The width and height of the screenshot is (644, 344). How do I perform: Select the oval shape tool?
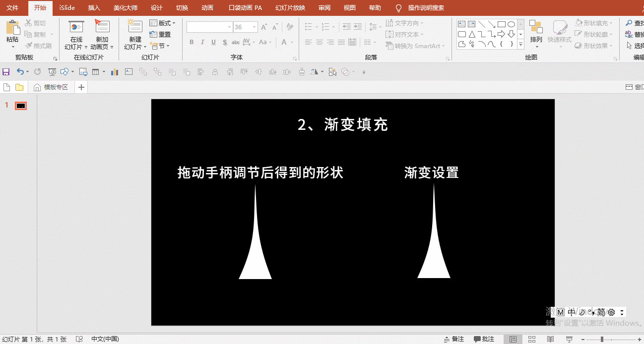[511, 23]
